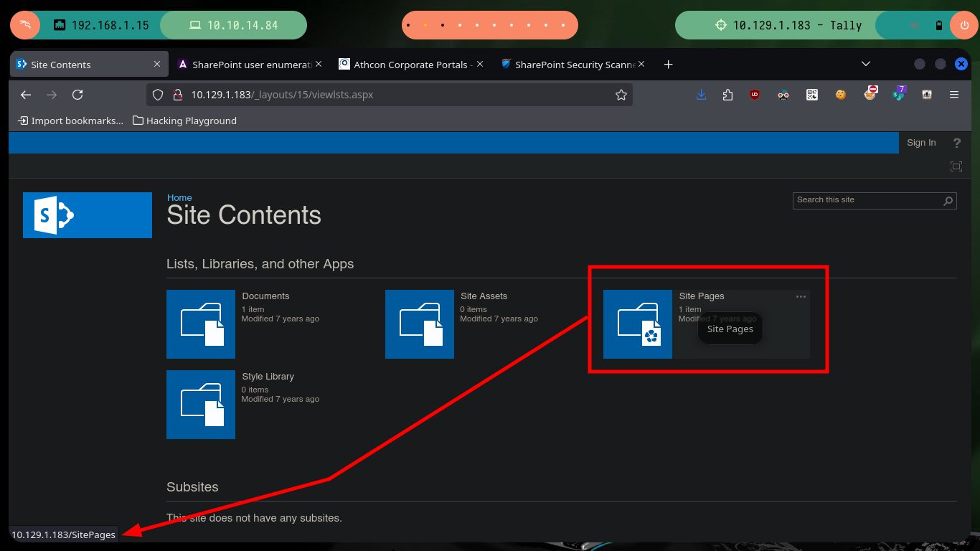Screen dimensions: 980x551
Task: Open the Site Assets tile icon
Action: tap(420, 324)
